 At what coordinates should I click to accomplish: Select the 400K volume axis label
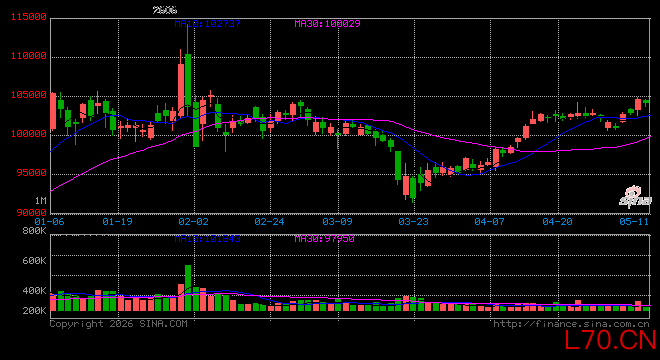tap(35, 291)
